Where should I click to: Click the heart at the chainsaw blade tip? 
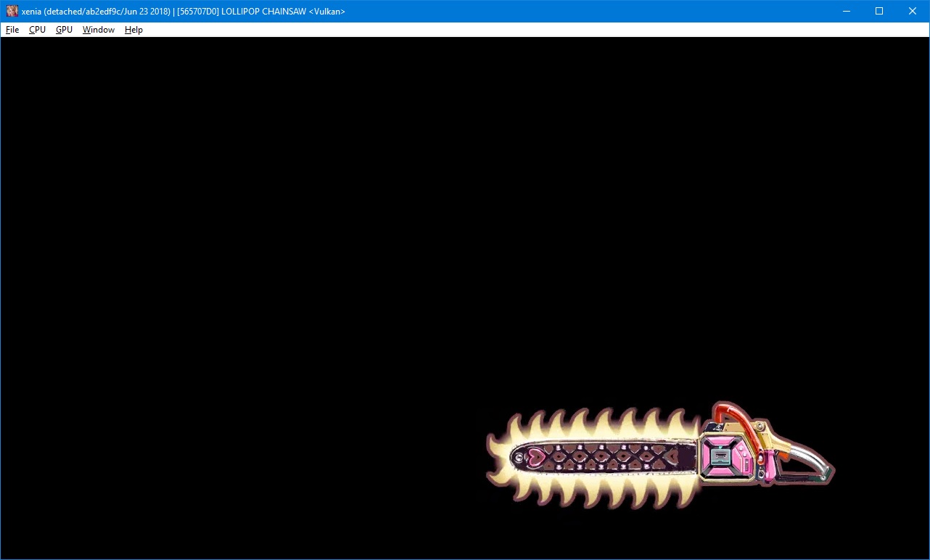tap(533, 456)
